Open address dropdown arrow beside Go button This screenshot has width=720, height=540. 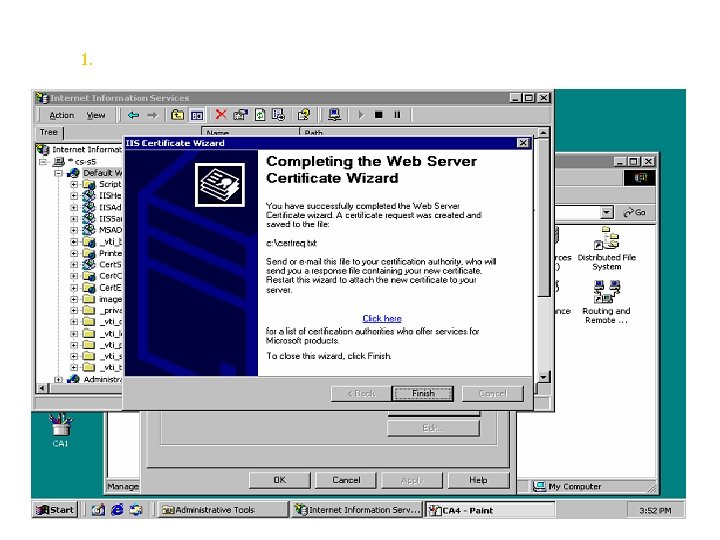(x=607, y=213)
